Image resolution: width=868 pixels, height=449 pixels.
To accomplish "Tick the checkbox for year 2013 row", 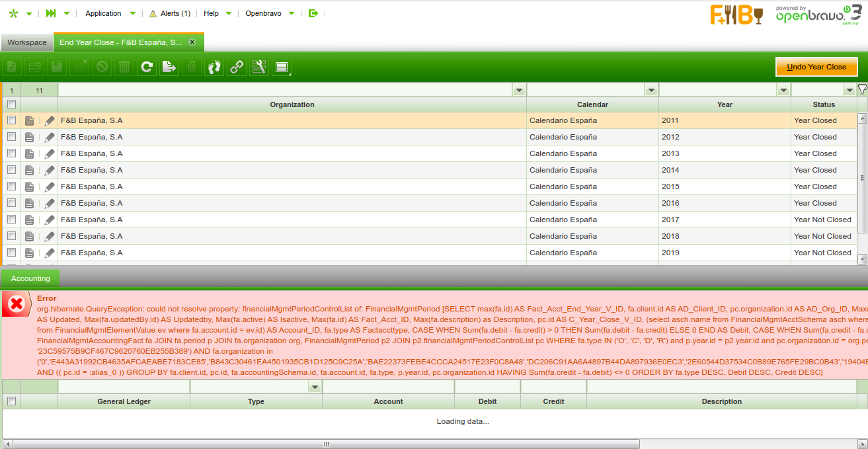I will coord(11,153).
